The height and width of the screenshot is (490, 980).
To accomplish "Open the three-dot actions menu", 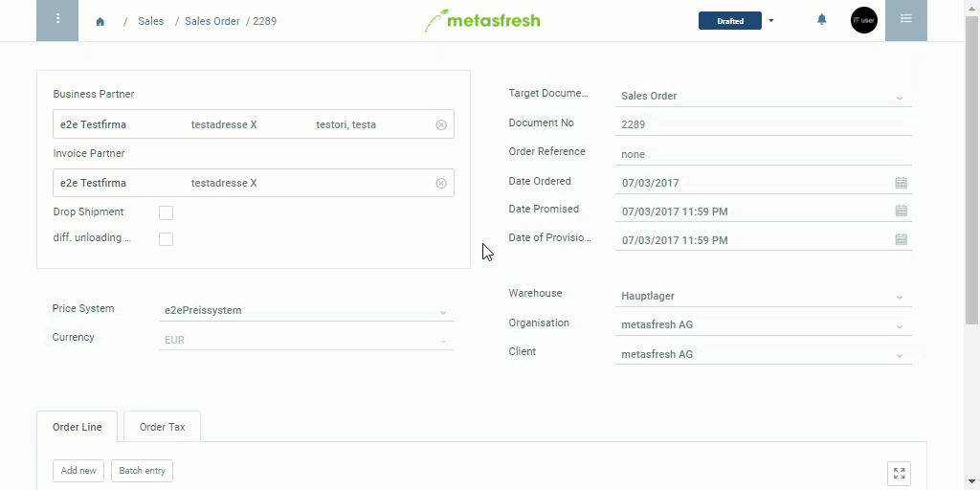I will pos(57,21).
